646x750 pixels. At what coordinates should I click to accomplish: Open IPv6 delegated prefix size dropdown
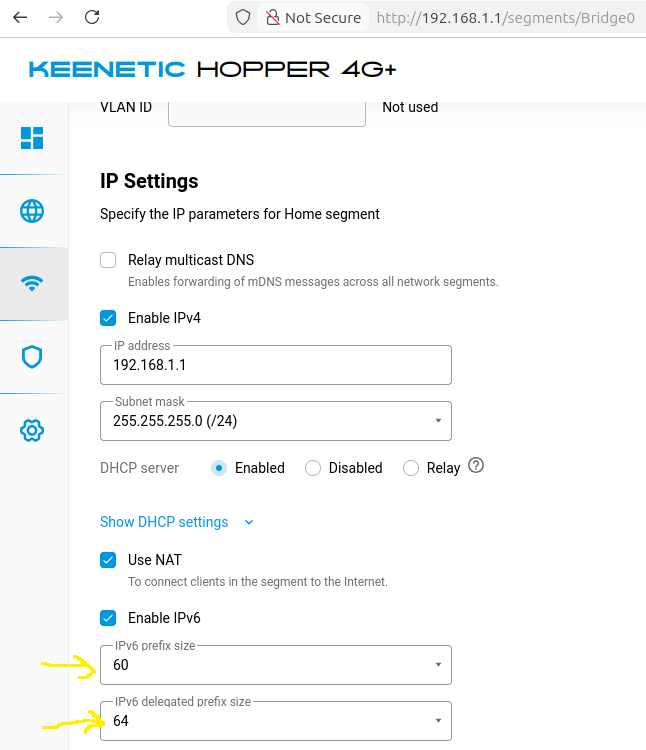[276, 721]
